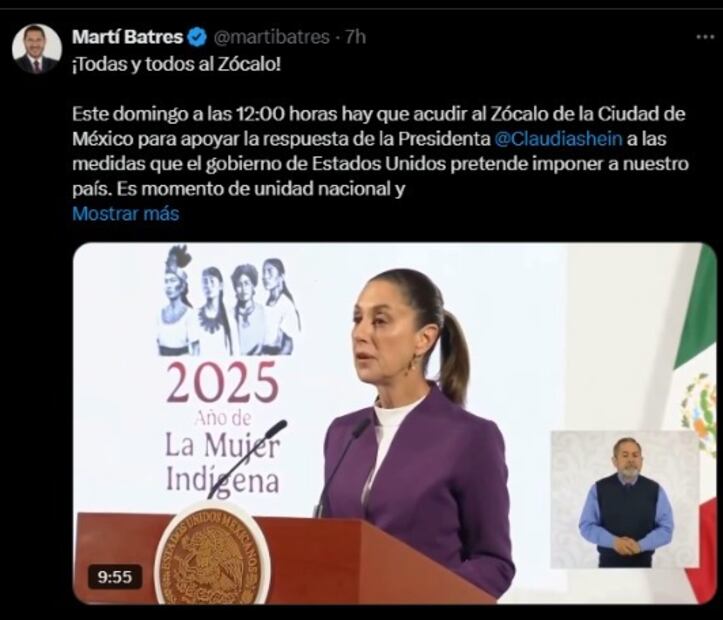The image size is (723, 620).
Task: Click the 9:55 video duration badge
Action: point(115,577)
